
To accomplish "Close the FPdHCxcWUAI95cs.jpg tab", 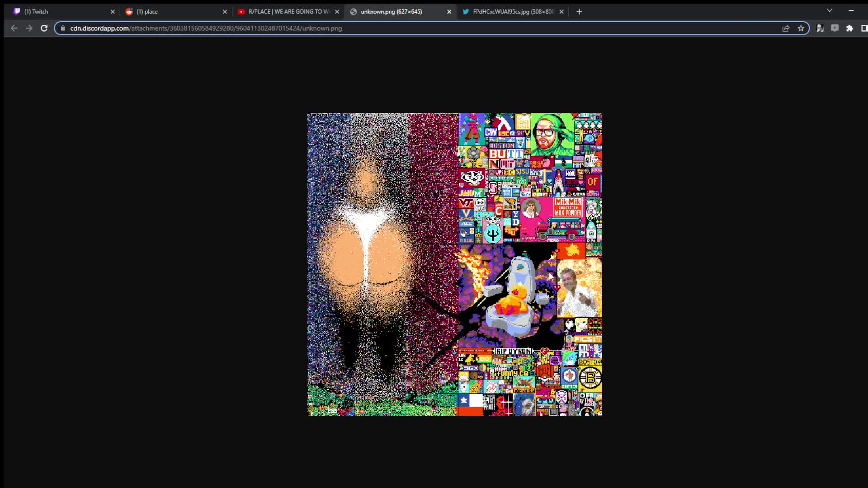I will tap(561, 12).
